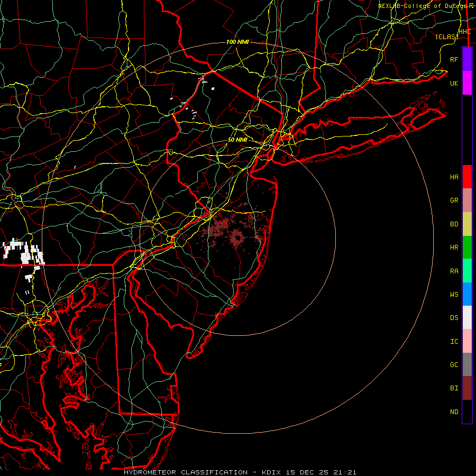Click the 100 NMI range ring label
The height and width of the screenshot is (476, 476).
(x=237, y=42)
